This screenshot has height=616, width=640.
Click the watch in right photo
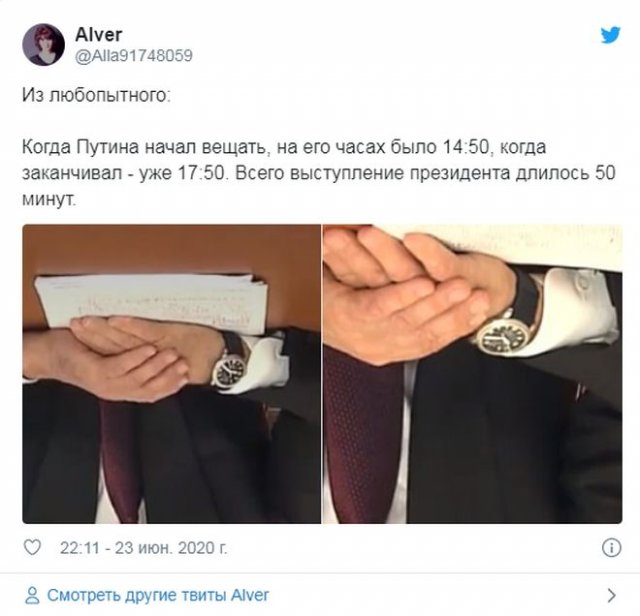tap(504, 336)
